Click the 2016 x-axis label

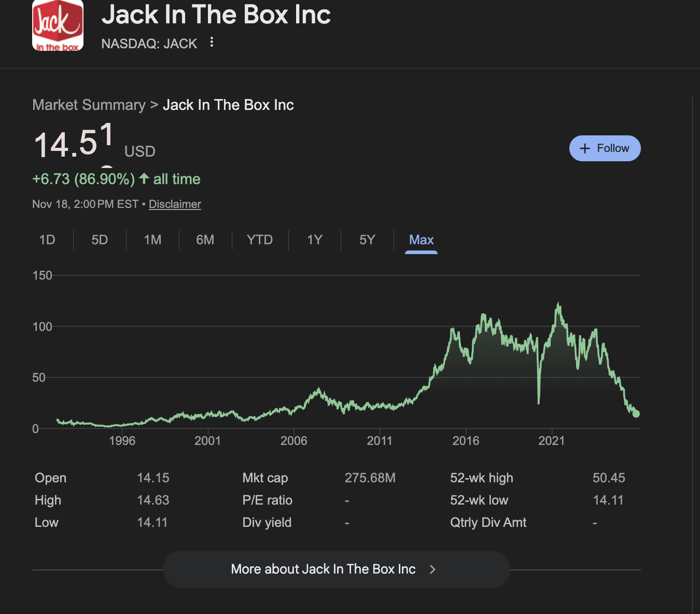pos(466,441)
